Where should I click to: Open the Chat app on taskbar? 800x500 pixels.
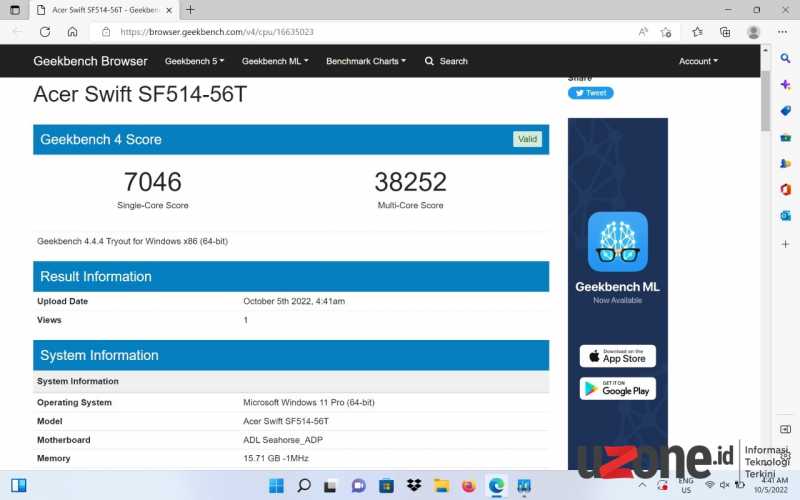coord(359,485)
